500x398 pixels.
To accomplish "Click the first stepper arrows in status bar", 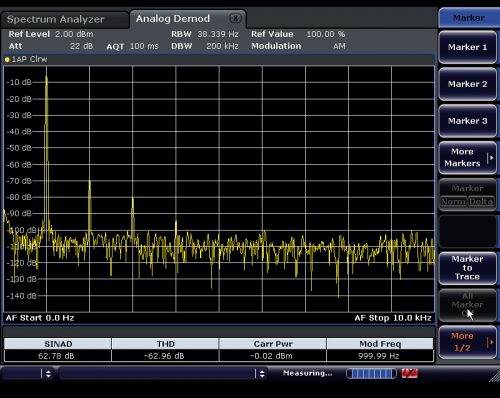I will [48, 374].
